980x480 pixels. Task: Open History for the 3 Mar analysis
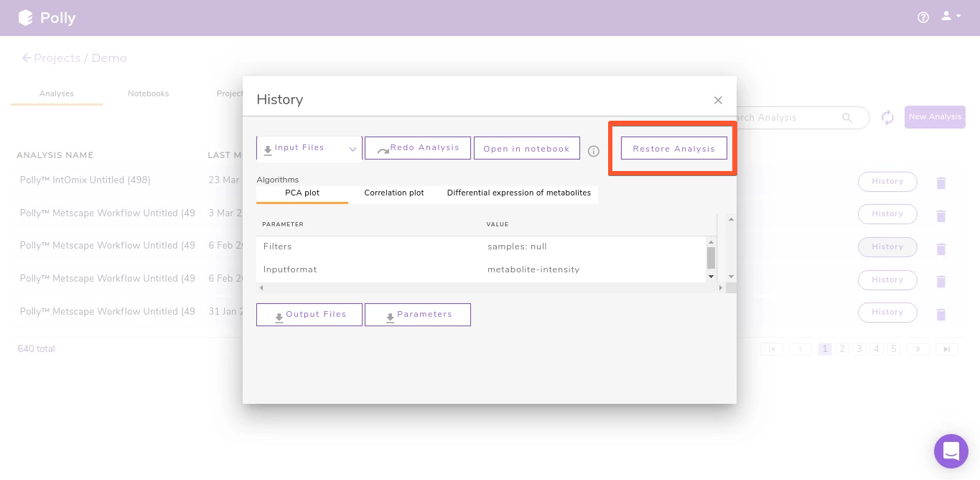pos(887,214)
